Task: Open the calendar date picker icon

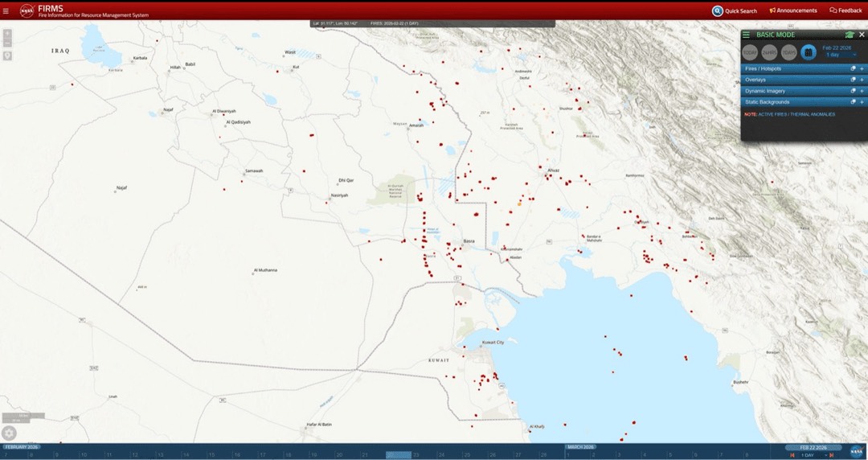Action: pos(809,52)
